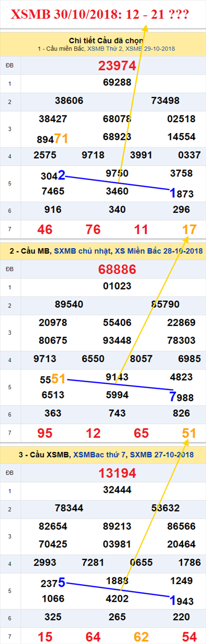Select fifth prize number 7465
This screenshot has height=644, width=206.
click(x=53, y=191)
